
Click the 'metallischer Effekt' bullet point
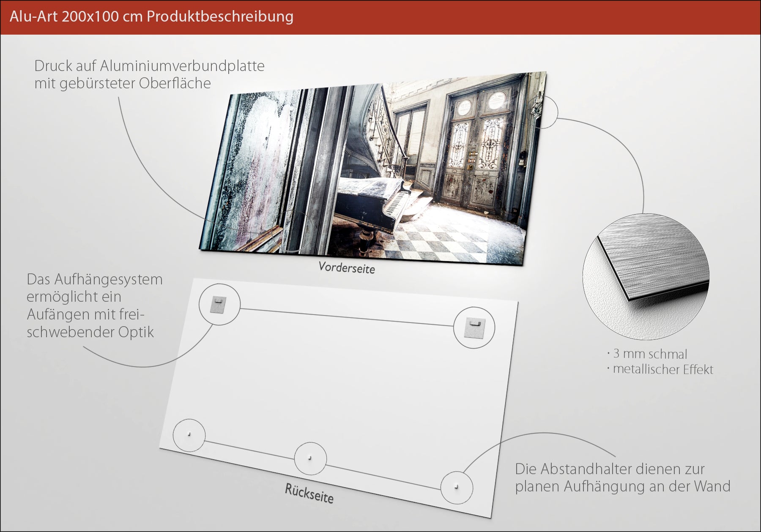pyautogui.click(x=660, y=369)
